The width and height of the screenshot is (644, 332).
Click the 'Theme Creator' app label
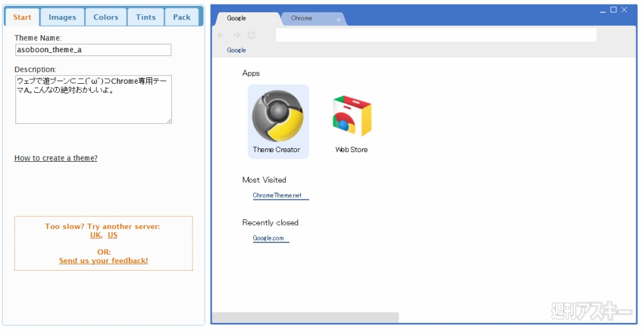(276, 150)
